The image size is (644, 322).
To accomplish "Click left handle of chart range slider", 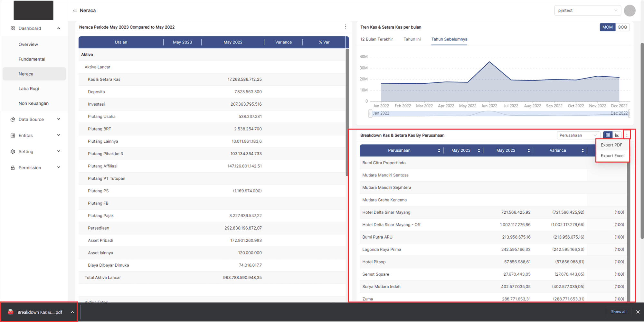I will click(x=370, y=113).
